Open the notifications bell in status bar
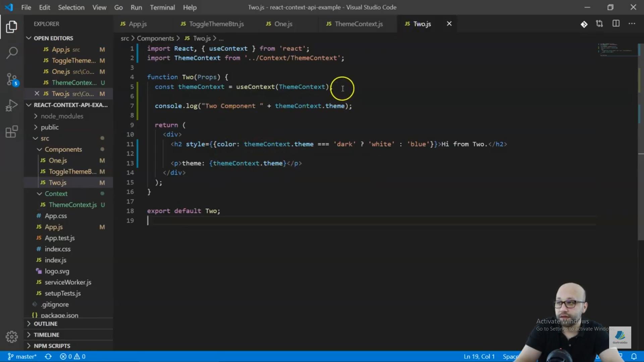644x362 pixels. point(634,356)
